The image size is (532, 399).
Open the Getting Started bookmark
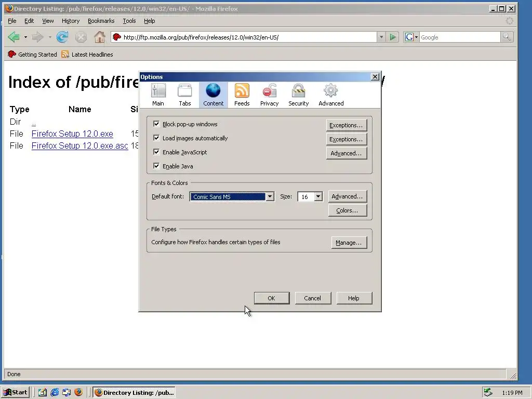click(32, 54)
